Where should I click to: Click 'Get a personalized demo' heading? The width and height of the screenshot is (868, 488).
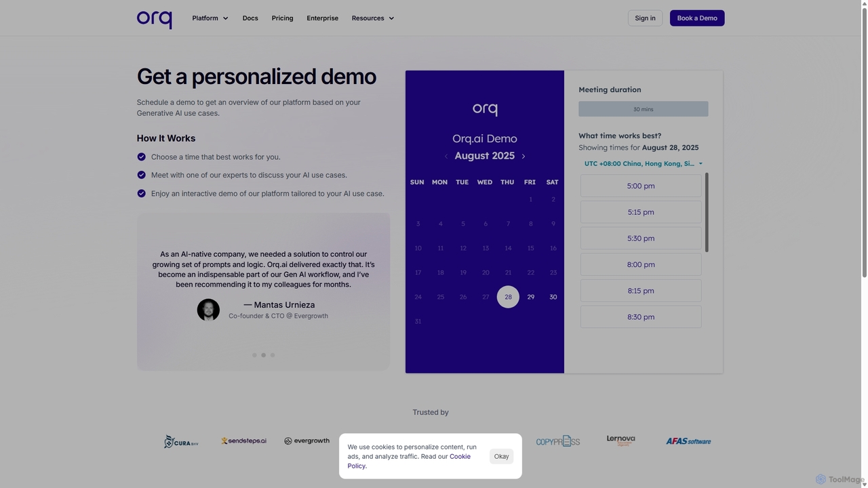(x=256, y=77)
